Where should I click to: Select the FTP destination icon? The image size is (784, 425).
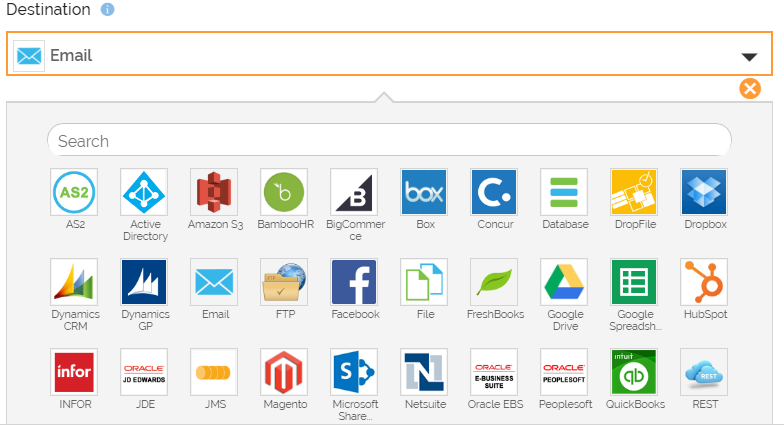pos(285,282)
